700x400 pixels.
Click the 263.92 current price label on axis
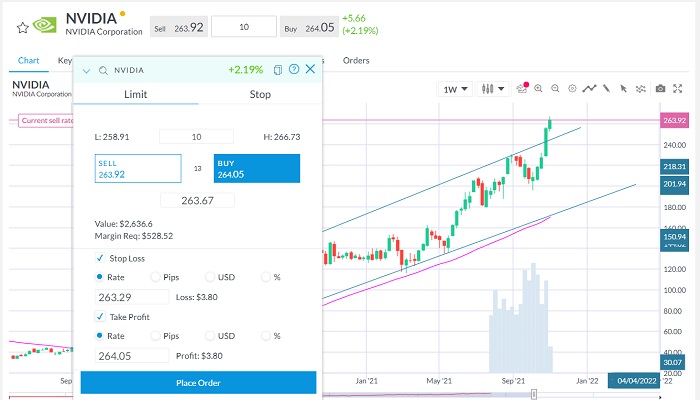pyautogui.click(x=674, y=121)
